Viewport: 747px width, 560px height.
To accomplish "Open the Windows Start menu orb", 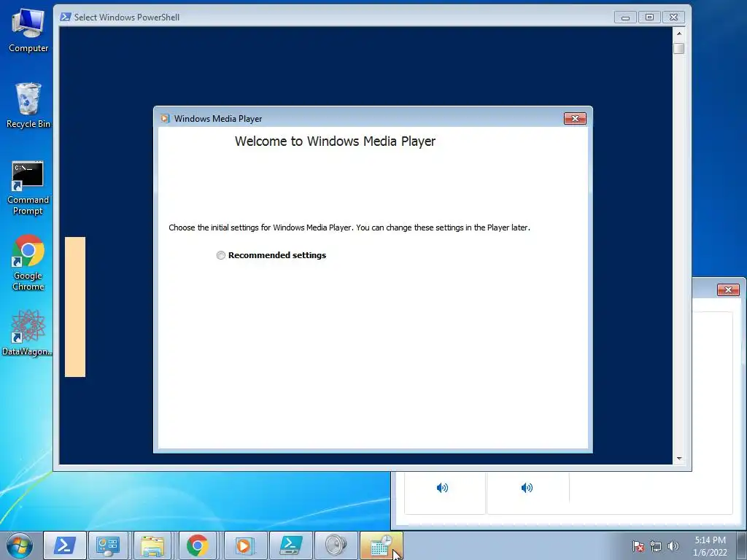I will coord(20,545).
